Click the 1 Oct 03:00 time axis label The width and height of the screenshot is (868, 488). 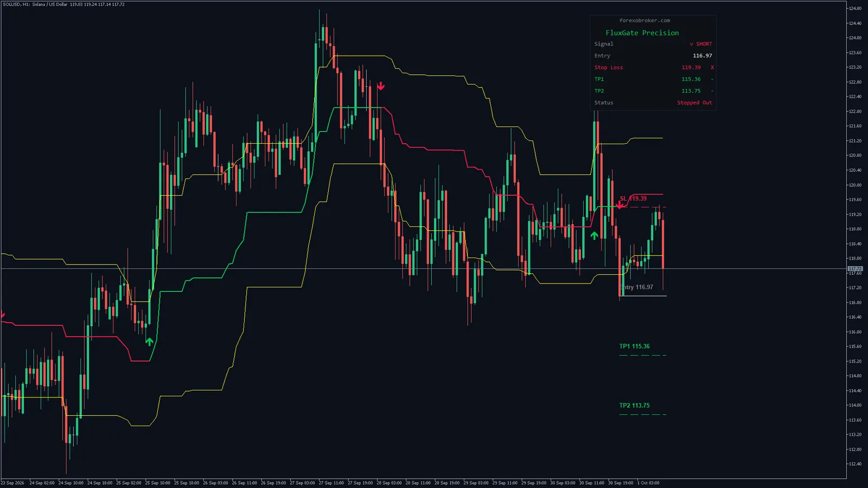click(648, 483)
